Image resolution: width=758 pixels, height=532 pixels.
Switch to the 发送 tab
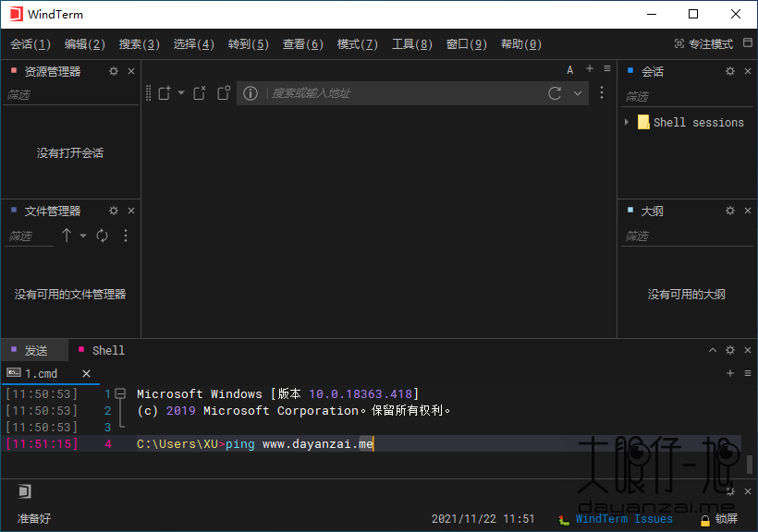tap(35, 350)
